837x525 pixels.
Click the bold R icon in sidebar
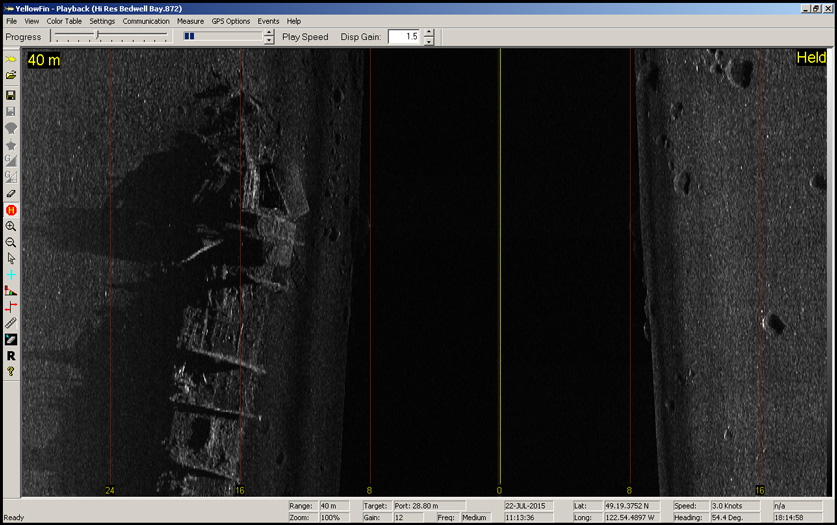pyautogui.click(x=11, y=356)
